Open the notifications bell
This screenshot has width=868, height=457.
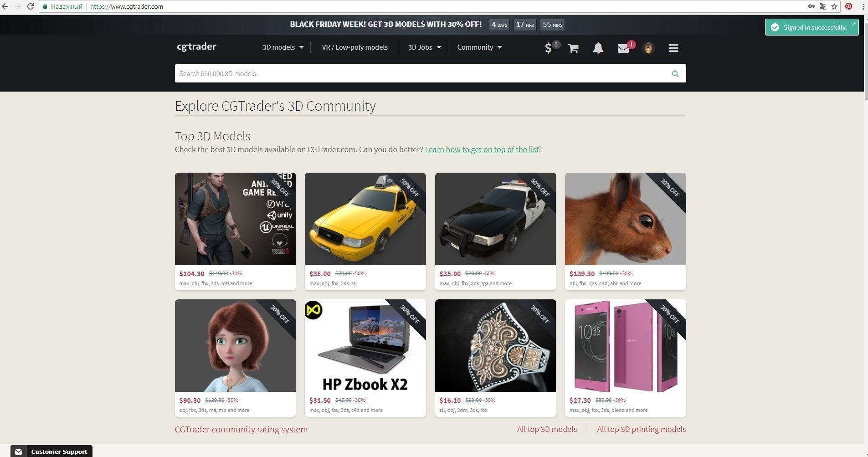tap(598, 48)
